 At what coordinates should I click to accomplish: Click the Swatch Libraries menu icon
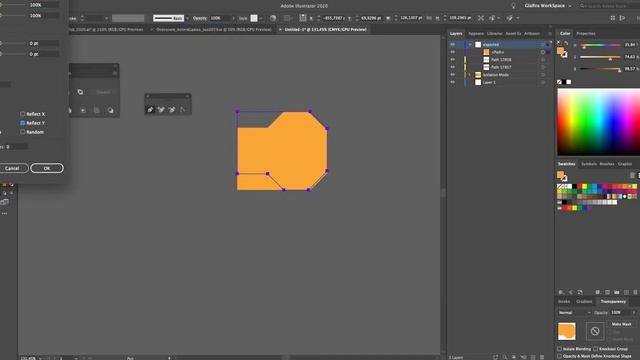561,292
